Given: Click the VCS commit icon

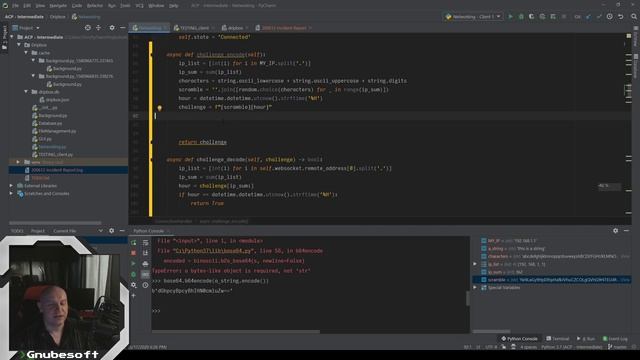Looking at the screenshot, I should pyautogui.click(x=599, y=17).
